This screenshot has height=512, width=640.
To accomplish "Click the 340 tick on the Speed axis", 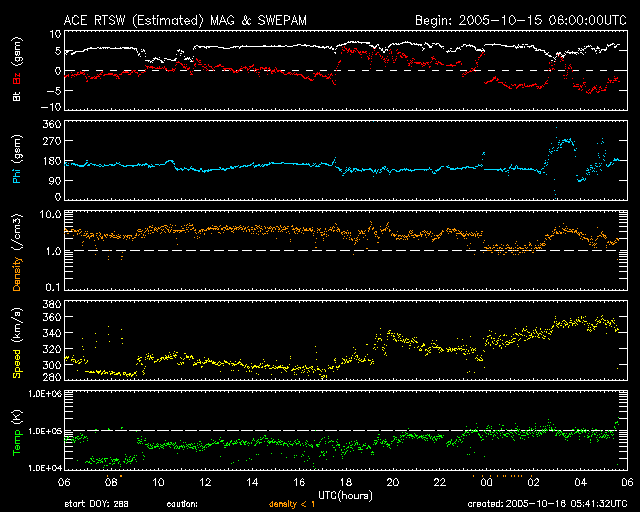I will click(x=52, y=333).
